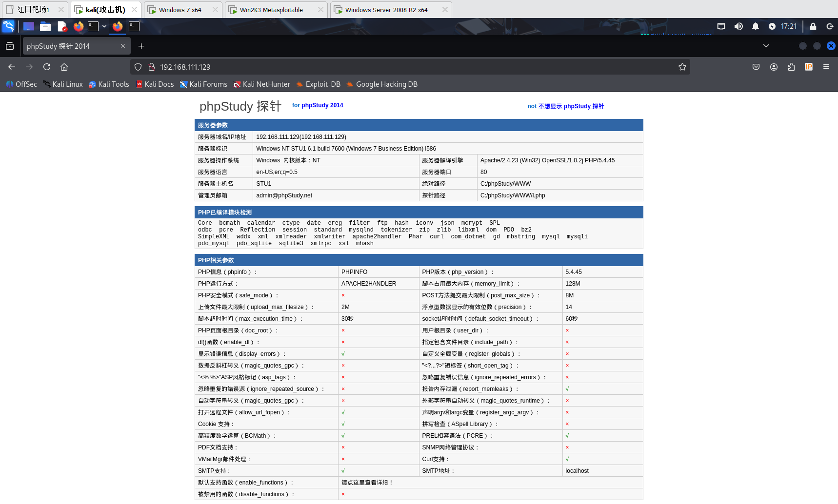Click the insecure connection padlock icon

(152, 67)
